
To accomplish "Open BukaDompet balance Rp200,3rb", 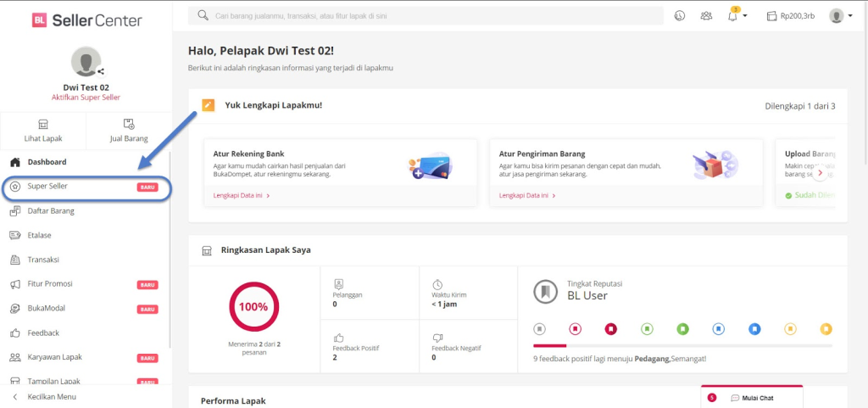I will (791, 16).
